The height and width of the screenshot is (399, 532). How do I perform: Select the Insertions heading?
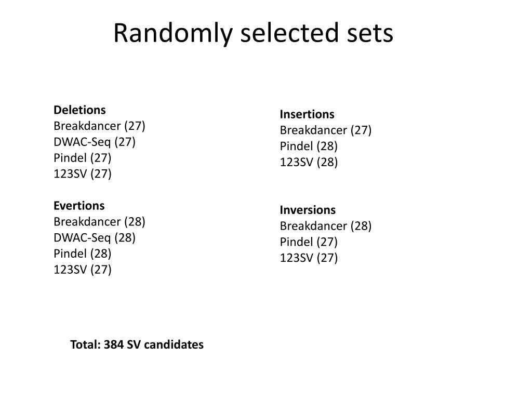click(x=307, y=114)
